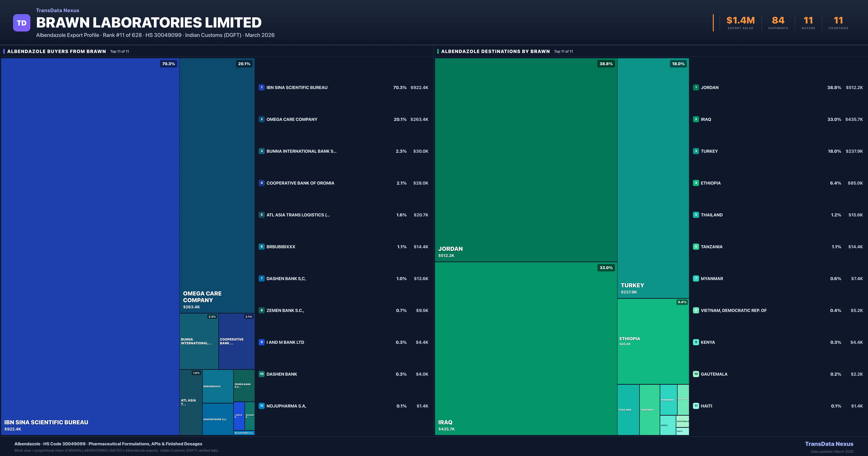Click rank 1 badge beside JORDAN legend entry

(696, 87)
